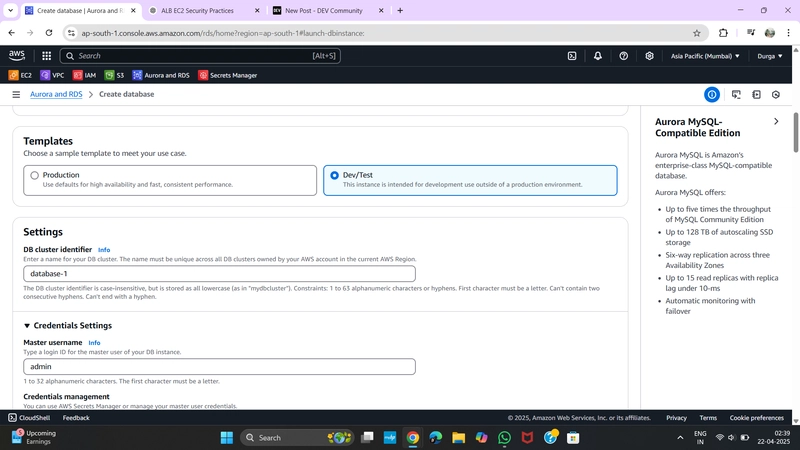Open the console settings gear
Viewport: 800px width, 450px height.
coord(649,56)
